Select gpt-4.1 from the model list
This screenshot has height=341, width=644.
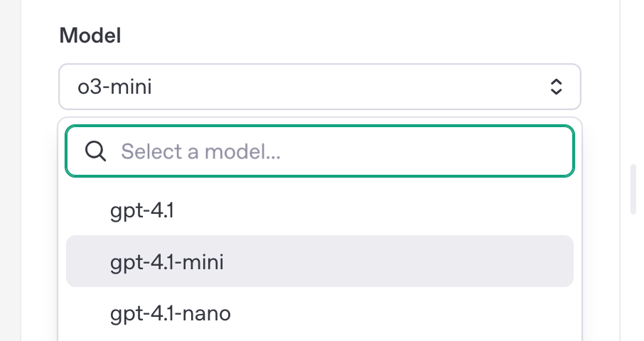[320, 210]
